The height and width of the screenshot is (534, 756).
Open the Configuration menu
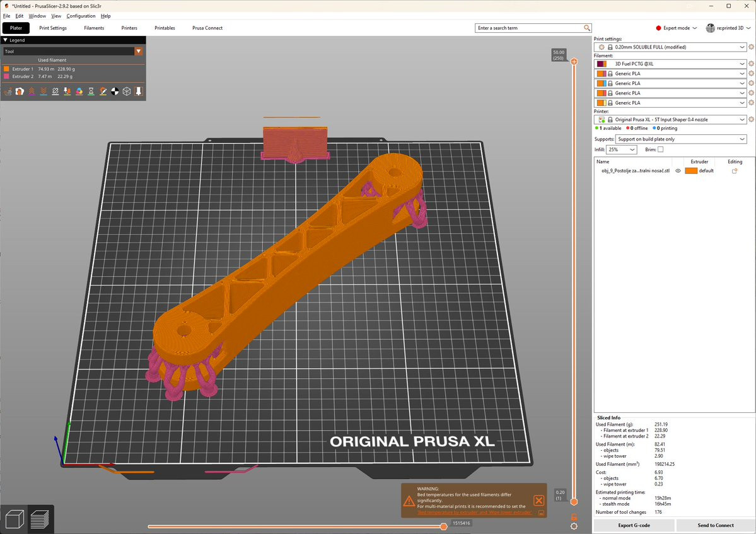(x=81, y=16)
